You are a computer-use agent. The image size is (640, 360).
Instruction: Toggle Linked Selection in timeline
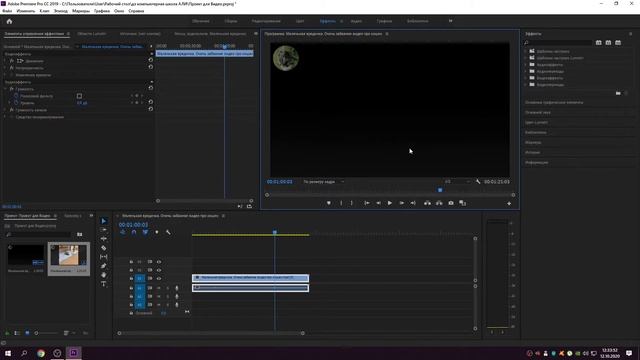[x=145, y=232]
